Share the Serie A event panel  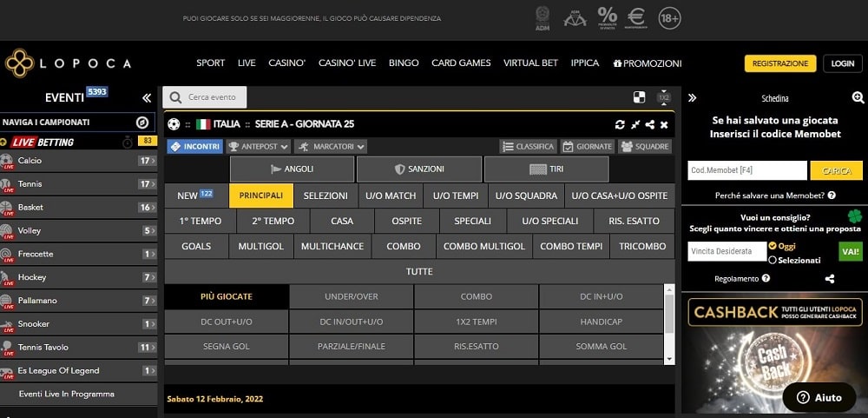(650, 125)
